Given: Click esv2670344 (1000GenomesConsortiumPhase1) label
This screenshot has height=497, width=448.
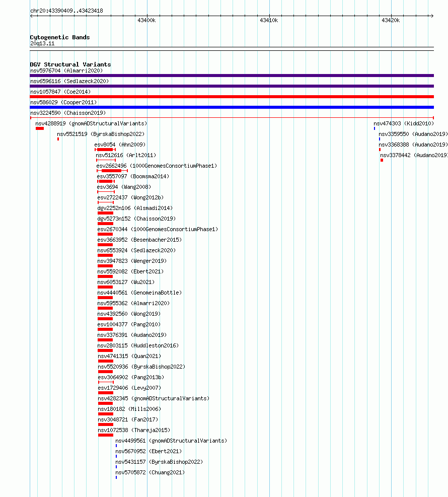Looking at the screenshot, I should pos(158,229).
